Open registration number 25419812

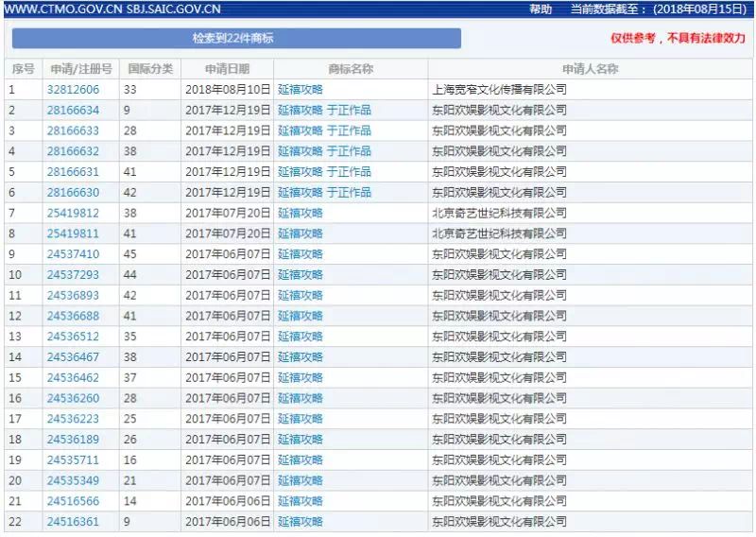[73, 213]
